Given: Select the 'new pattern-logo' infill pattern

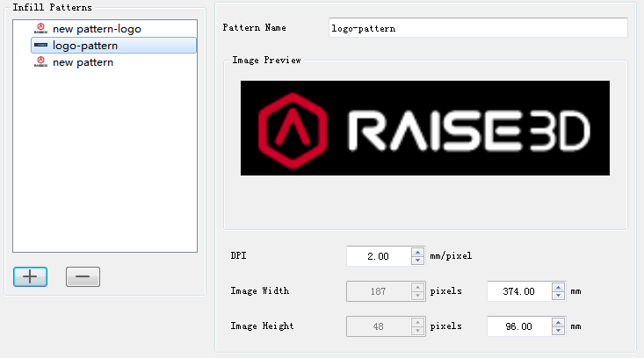Looking at the screenshot, I should [113, 29].
